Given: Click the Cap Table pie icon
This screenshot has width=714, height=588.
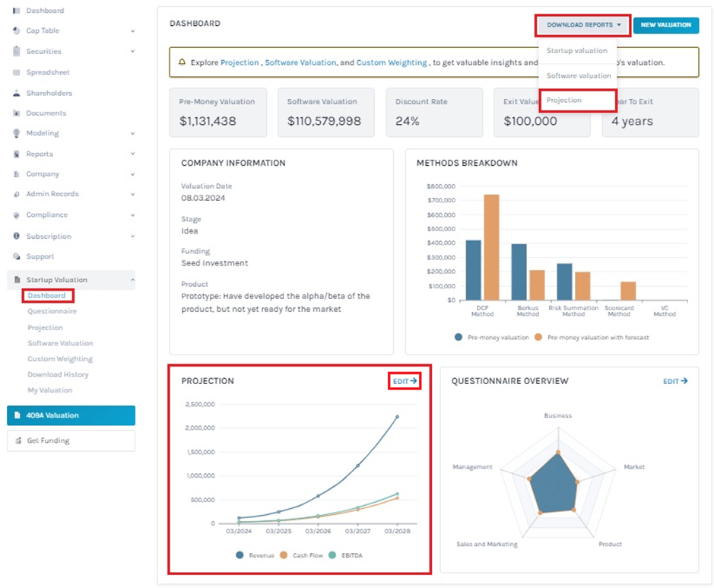Looking at the screenshot, I should coord(17,30).
